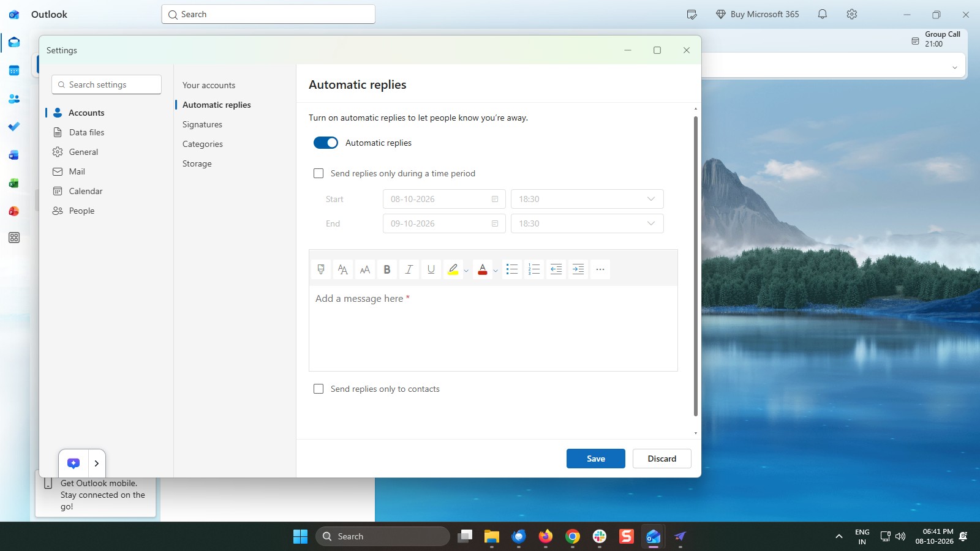Open the font size icon

pos(365,269)
